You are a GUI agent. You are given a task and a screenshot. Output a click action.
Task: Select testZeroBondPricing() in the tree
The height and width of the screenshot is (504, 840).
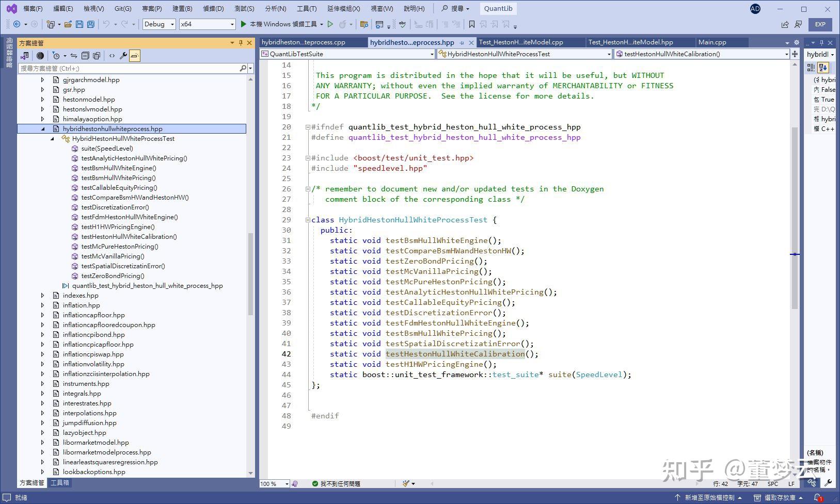[x=113, y=276]
